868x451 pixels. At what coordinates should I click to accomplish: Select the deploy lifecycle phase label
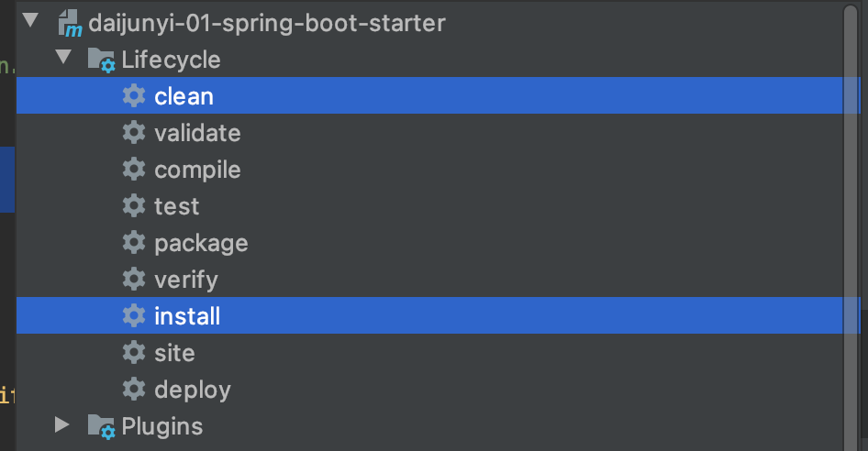pos(193,390)
